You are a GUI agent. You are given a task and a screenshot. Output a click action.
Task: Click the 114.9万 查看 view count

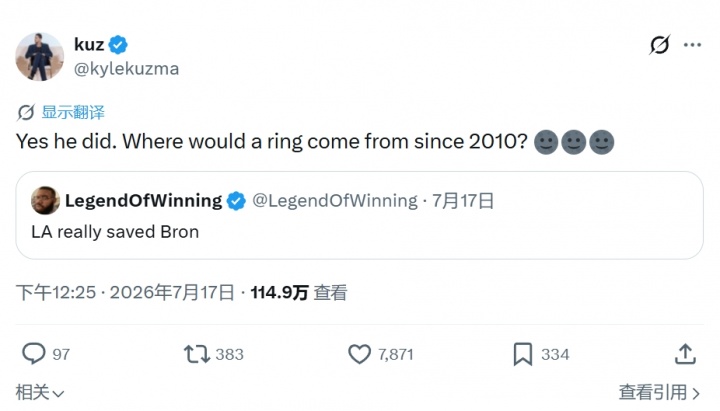click(299, 293)
